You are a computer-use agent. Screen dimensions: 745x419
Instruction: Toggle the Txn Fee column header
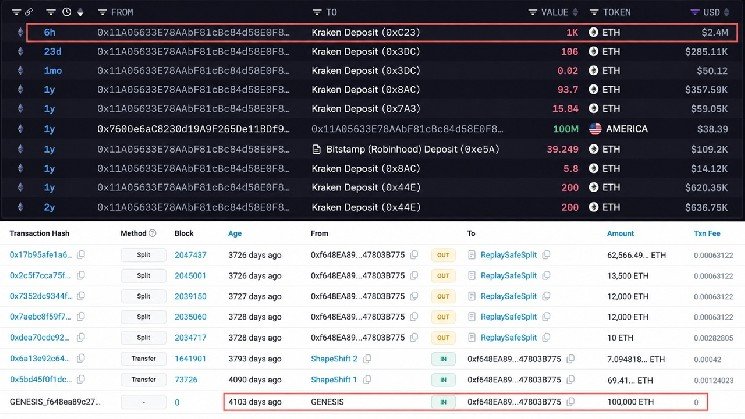pos(707,233)
